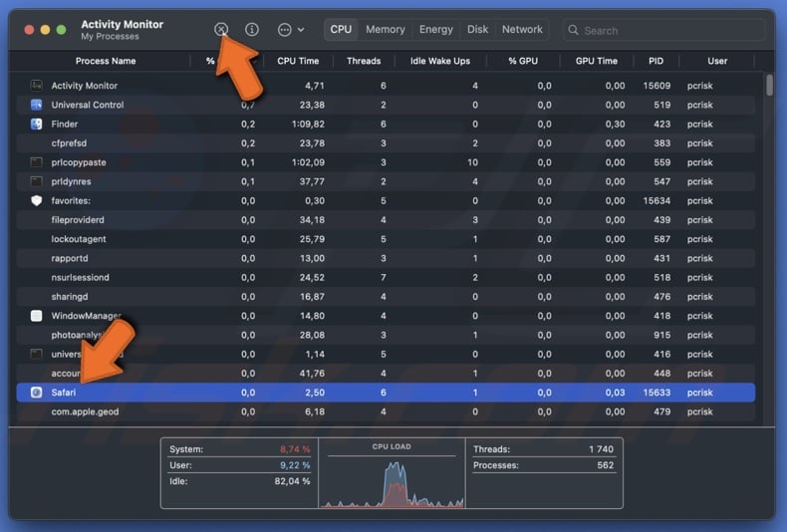Click the Stop process button in toolbar
The image size is (787, 532).
pos(221,30)
